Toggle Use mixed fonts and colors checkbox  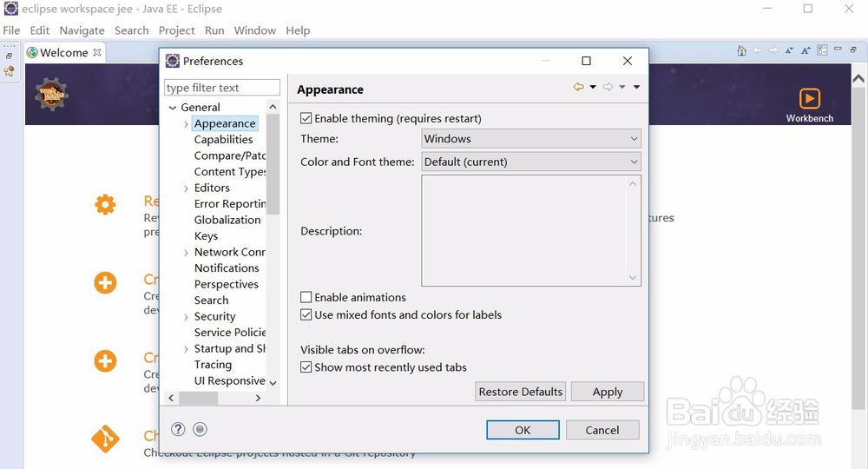coord(306,315)
